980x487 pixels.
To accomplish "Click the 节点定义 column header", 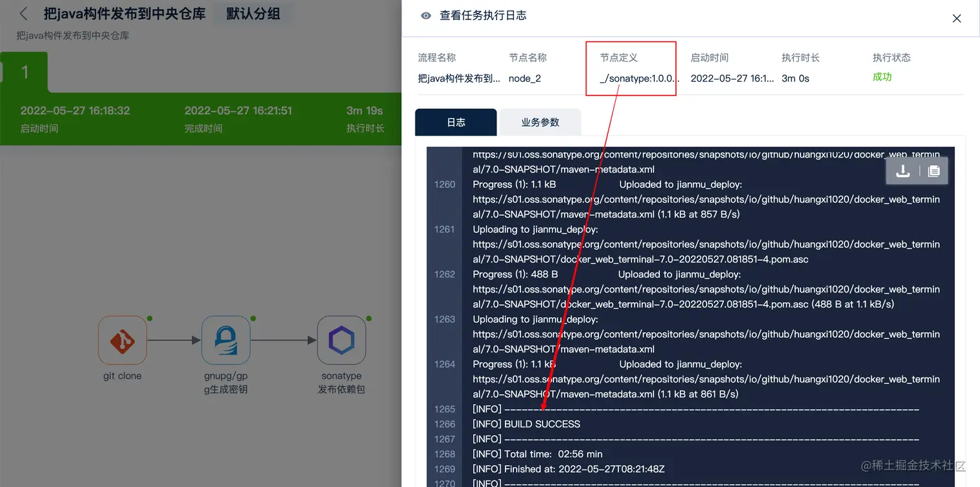I will [619, 58].
